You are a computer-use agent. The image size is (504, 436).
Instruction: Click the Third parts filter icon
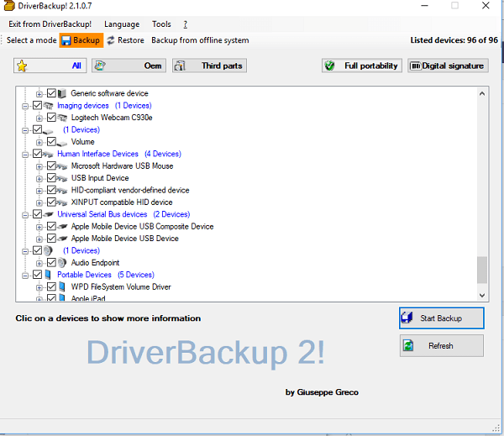[x=180, y=66]
